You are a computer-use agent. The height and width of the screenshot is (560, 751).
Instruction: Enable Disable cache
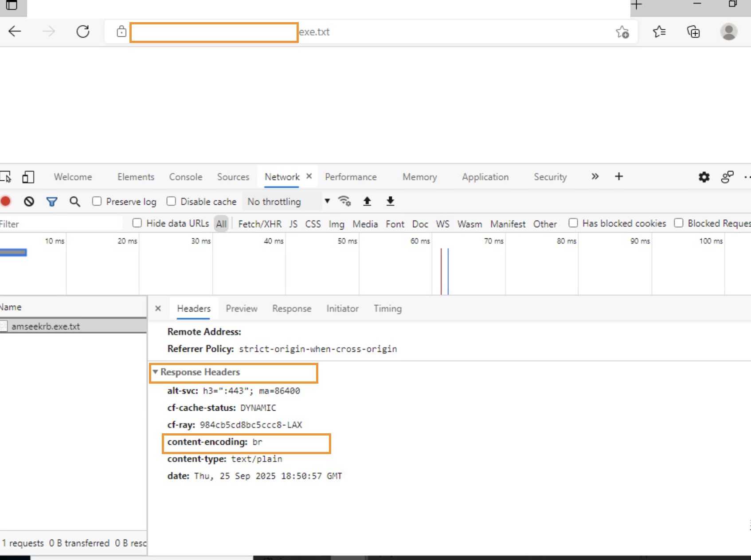[x=171, y=201]
